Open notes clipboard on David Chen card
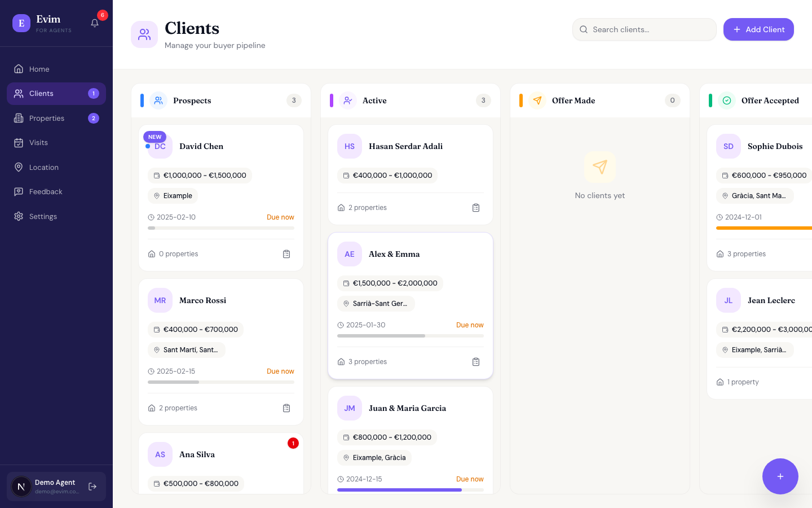The height and width of the screenshot is (508, 812). click(x=286, y=254)
